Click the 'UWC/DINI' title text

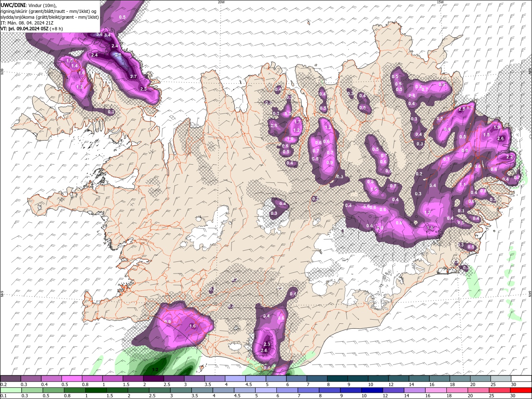pos(13,5)
